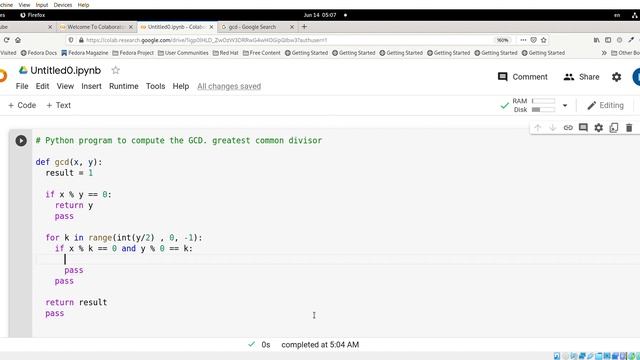Click the 'result = 1' code line
This screenshot has width=640, height=360.
69,173
